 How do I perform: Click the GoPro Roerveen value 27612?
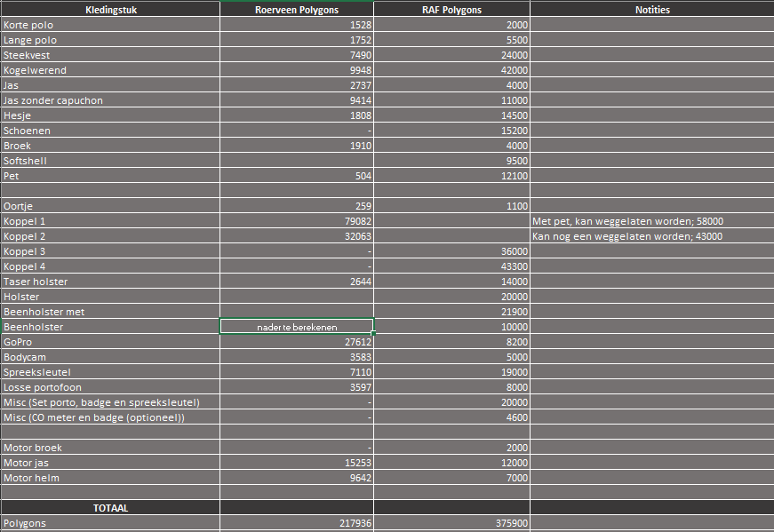(x=297, y=342)
